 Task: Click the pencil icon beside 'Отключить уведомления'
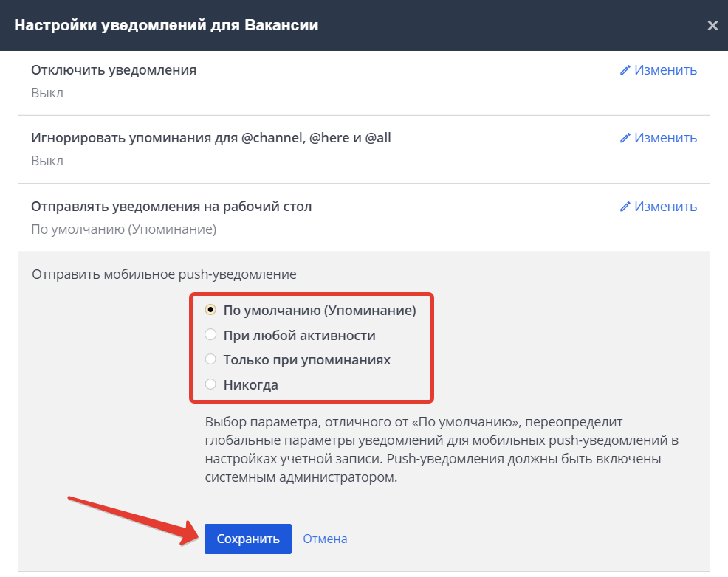point(624,70)
